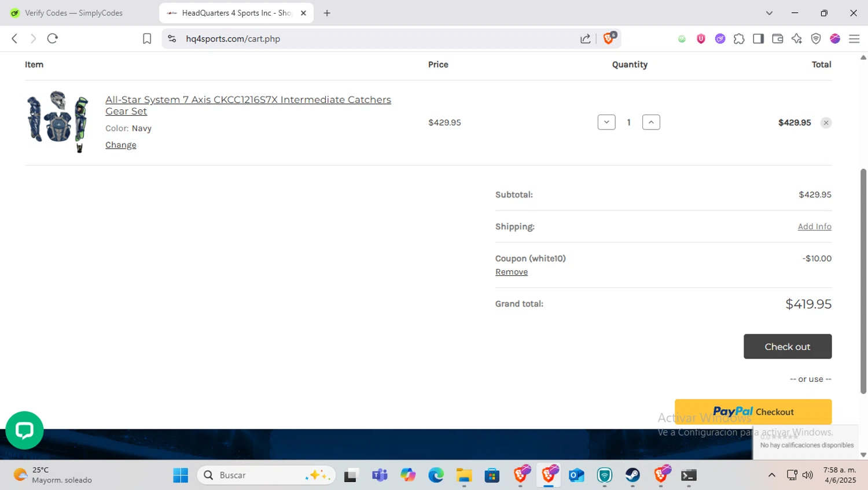Open site information icon in address bar
The width and height of the screenshot is (868, 490).
(172, 39)
